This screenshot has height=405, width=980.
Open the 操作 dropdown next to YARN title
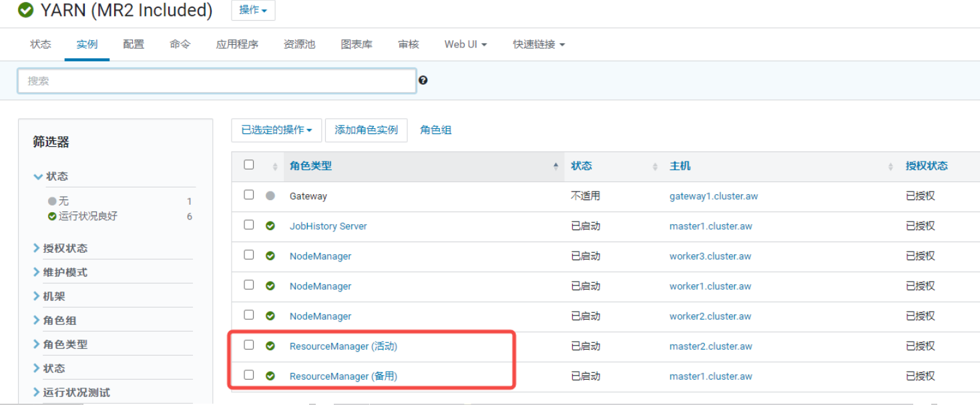coord(253,11)
